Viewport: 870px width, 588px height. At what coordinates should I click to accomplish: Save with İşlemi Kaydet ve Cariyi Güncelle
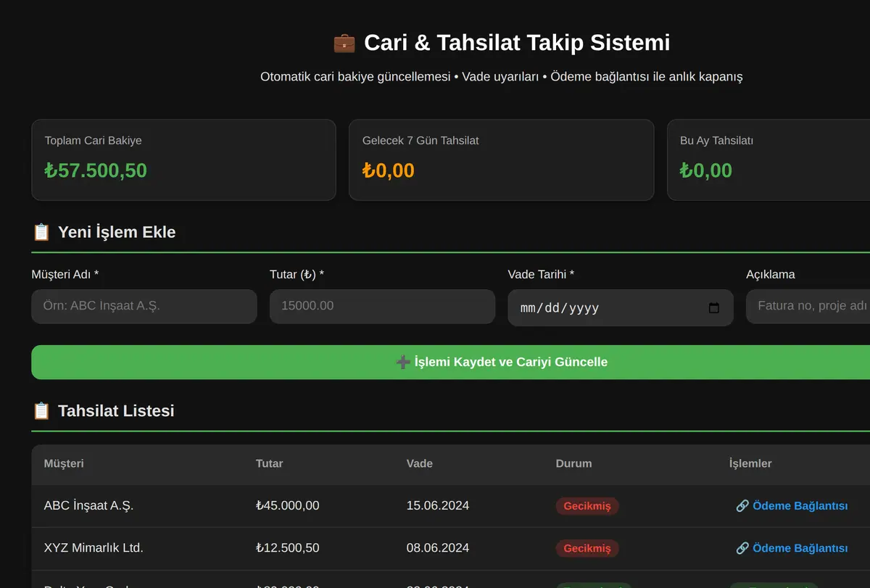point(450,362)
